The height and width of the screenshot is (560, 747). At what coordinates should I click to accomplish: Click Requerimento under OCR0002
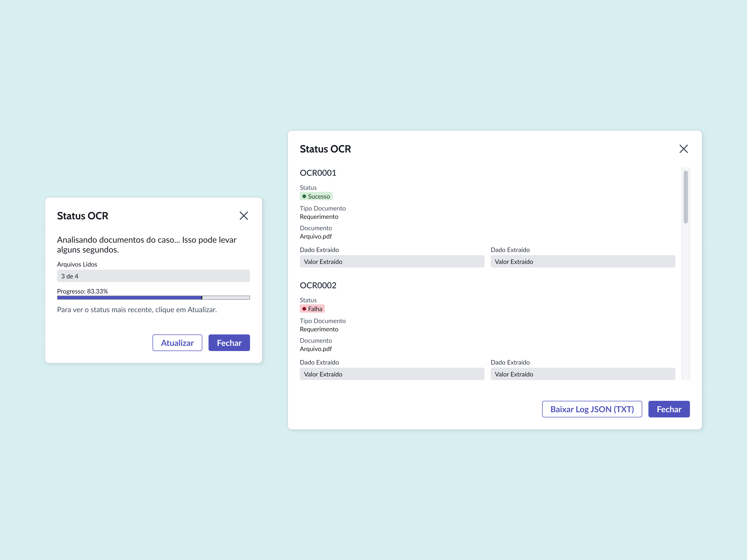pyautogui.click(x=319, y=329)
